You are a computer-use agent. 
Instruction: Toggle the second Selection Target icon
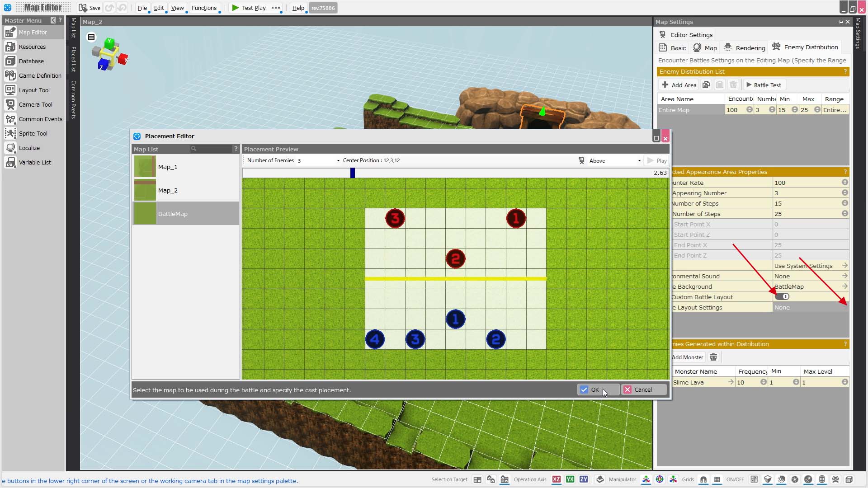pyautogui.click(x=491, y=479)
